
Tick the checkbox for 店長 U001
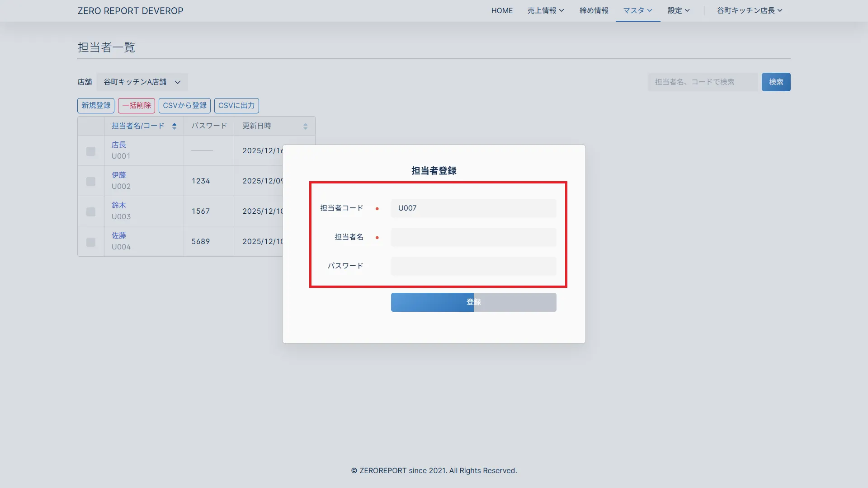tap(91, 151)
